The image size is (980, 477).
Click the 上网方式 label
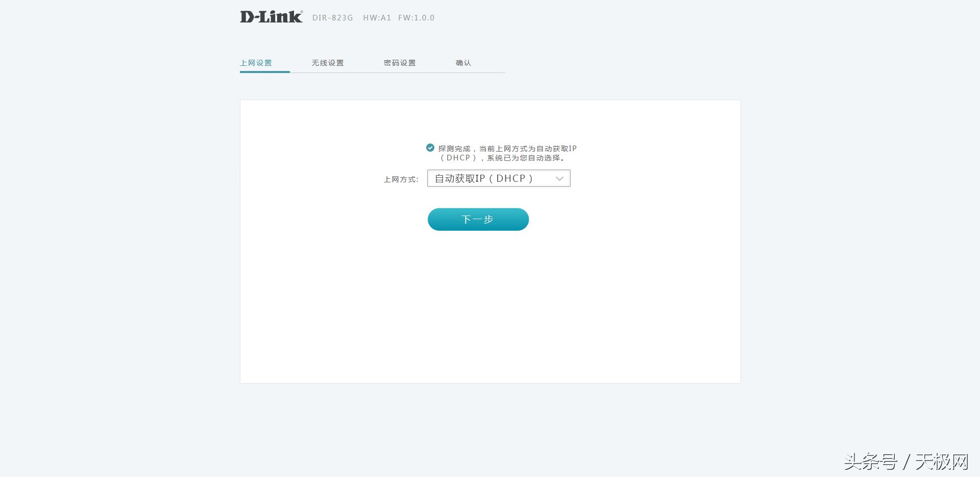click(x=401, y=179)
